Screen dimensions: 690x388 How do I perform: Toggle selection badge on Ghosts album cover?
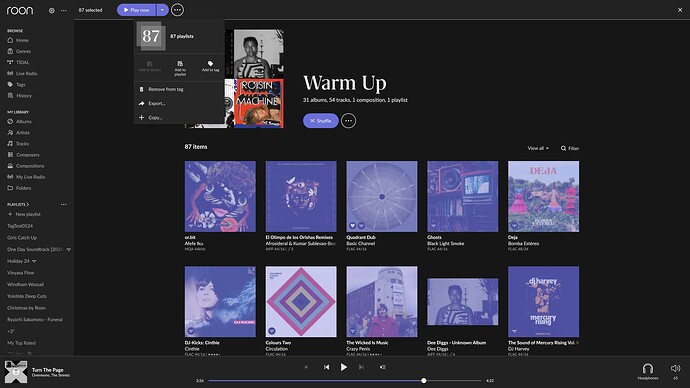[433, 226]
